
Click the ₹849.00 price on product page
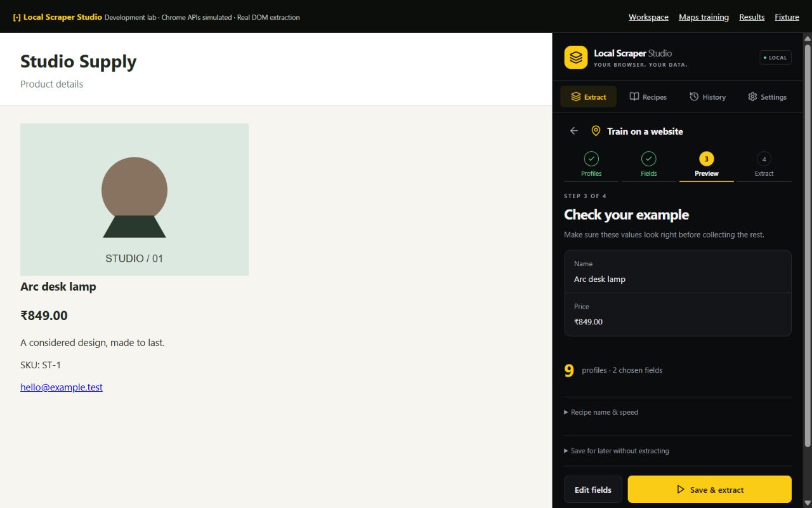point(44,316)
